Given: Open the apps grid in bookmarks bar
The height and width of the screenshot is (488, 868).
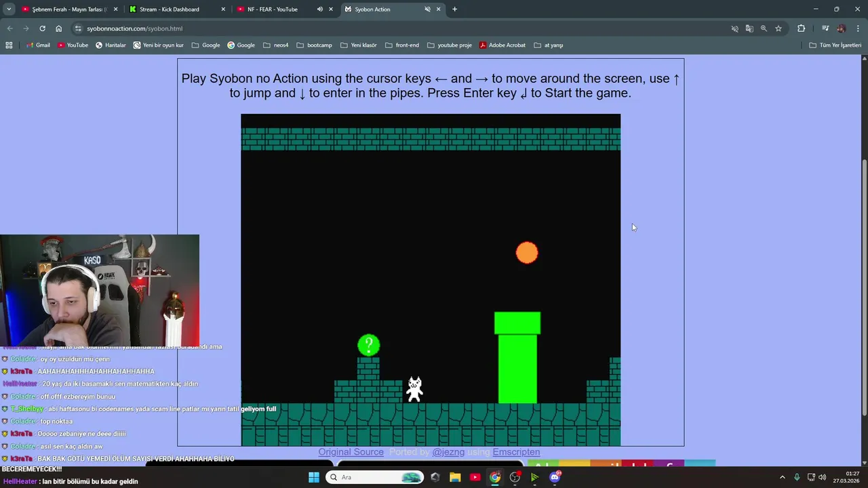Looking at the screenshot, I should tap(9, 45).
